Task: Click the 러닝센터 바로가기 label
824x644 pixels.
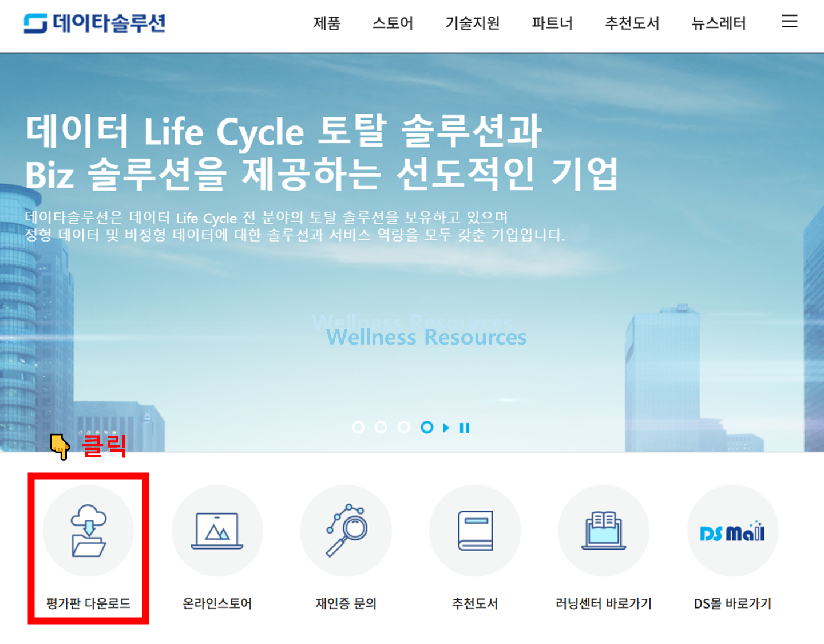Action: click(604, 603)
